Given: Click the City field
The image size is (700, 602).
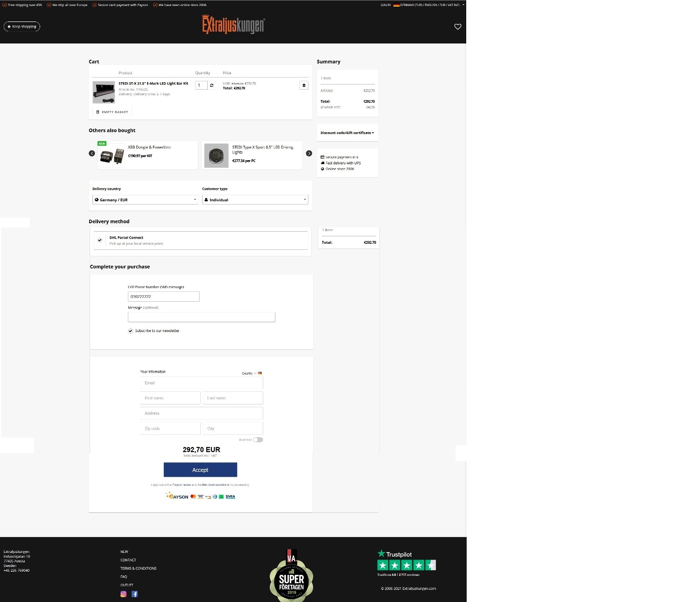Looking at the screenshot, I should coord(233,428).
